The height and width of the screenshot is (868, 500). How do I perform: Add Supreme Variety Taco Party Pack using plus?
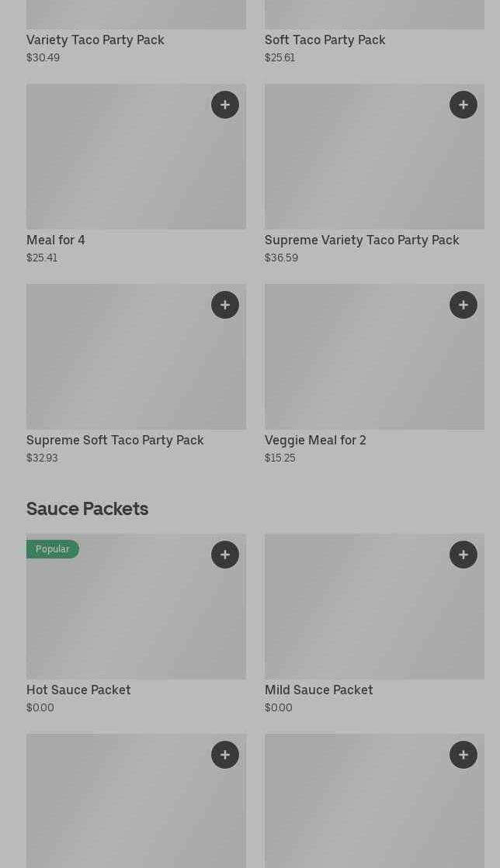(464, 105)
